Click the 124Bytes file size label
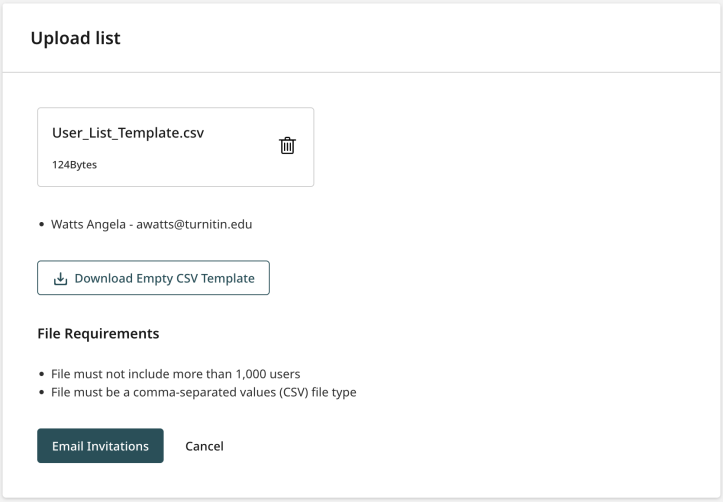The width and height of the screenshot is (723, 502). coord(74,165)
